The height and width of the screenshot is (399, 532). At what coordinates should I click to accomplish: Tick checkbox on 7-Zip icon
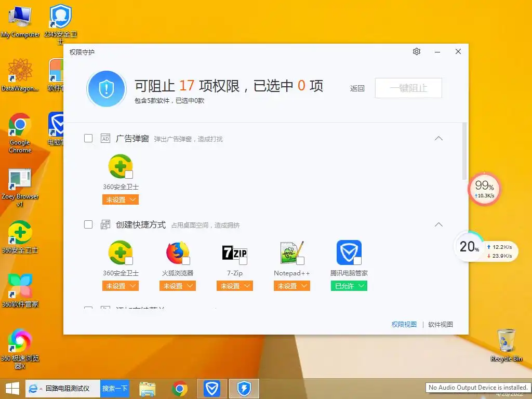243,261
